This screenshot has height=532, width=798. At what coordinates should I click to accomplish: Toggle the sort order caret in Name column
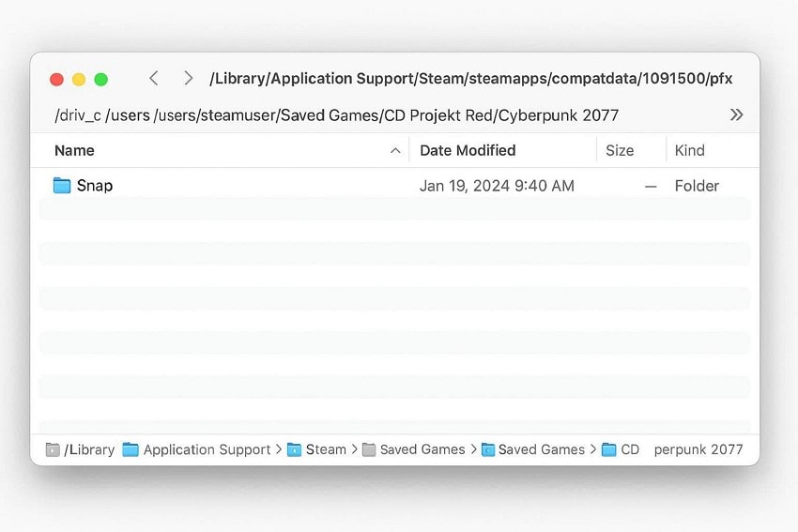(395, 150)
